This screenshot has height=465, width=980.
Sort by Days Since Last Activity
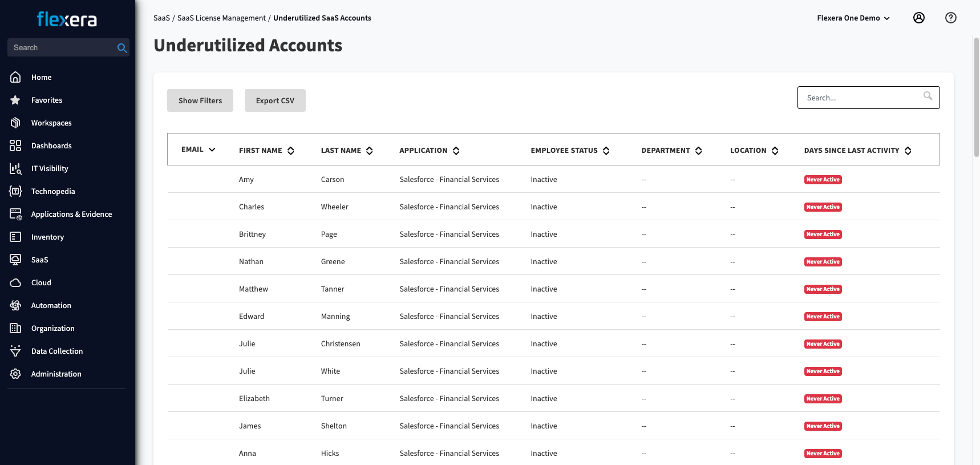click(x=908, y=151)
